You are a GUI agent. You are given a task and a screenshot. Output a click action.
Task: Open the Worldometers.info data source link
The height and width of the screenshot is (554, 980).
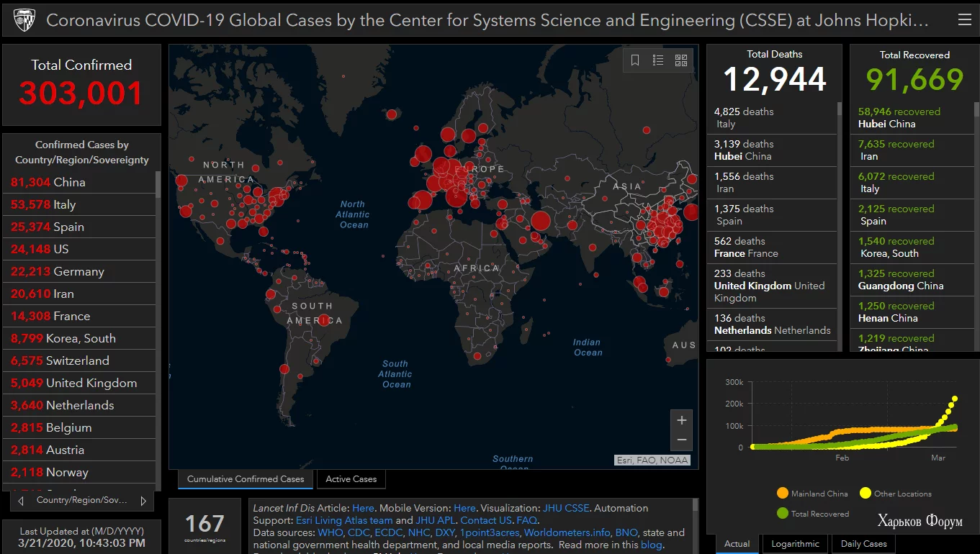tap(567, 532)
